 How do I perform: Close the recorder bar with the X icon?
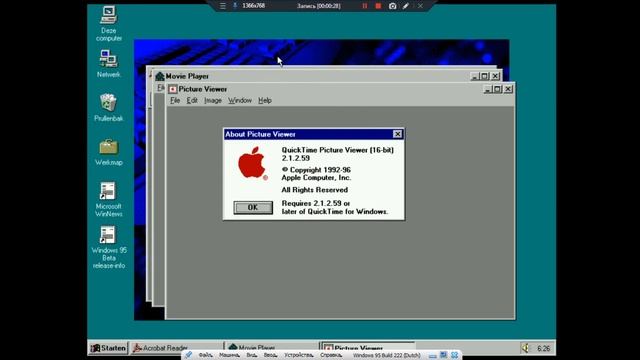tap(420, 6)
